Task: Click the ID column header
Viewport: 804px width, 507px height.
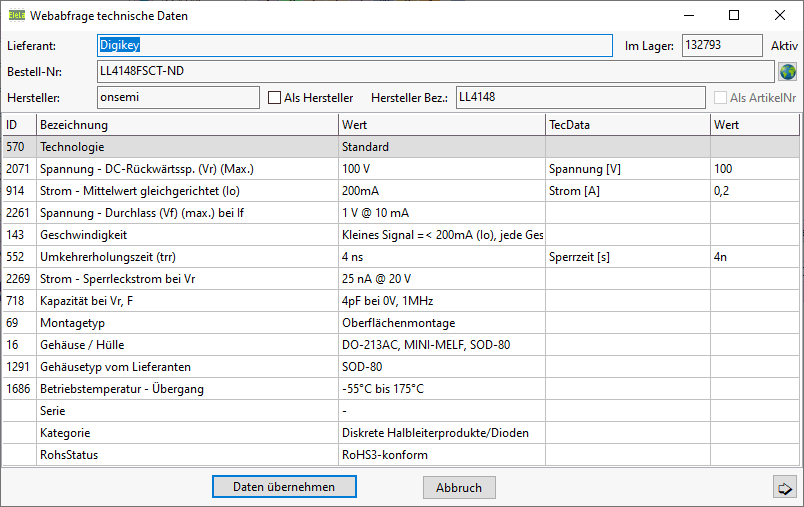Action: point(18,125)
